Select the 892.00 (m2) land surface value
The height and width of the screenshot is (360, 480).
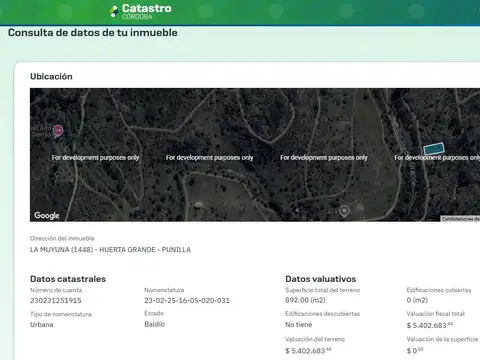[305, 300]
